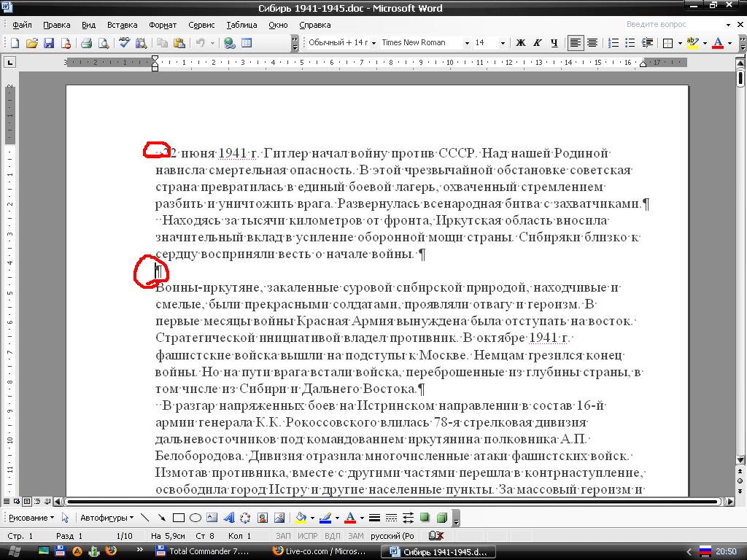Select the Oval drawing tool
The image size is (747, 560).
click(195, 518)
